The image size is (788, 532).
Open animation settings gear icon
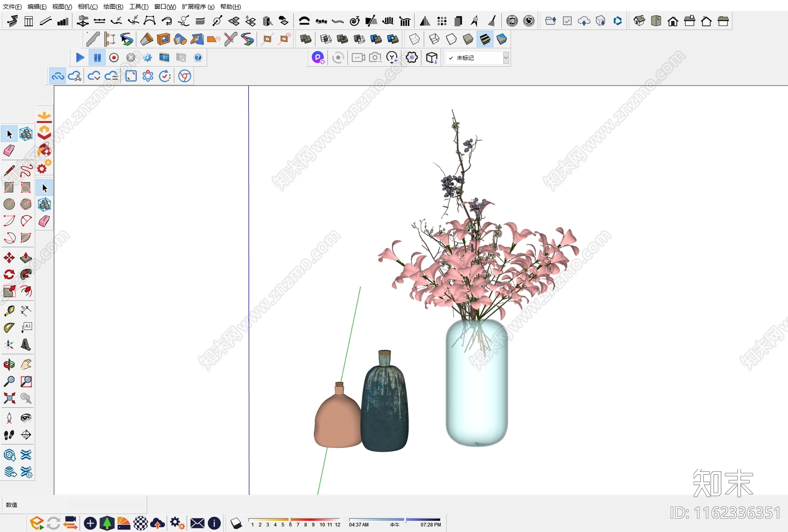pos(147,58)
